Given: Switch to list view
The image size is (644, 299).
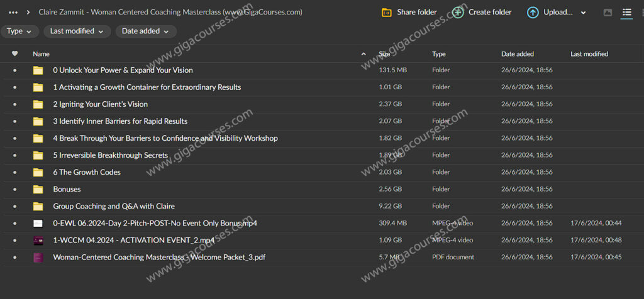Looking at the screenshot, I should point(626,13).
